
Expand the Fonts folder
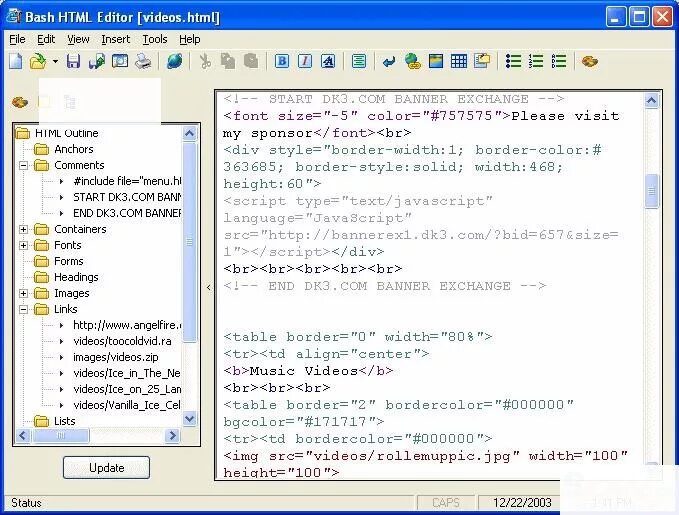click(x=23, y=245)
